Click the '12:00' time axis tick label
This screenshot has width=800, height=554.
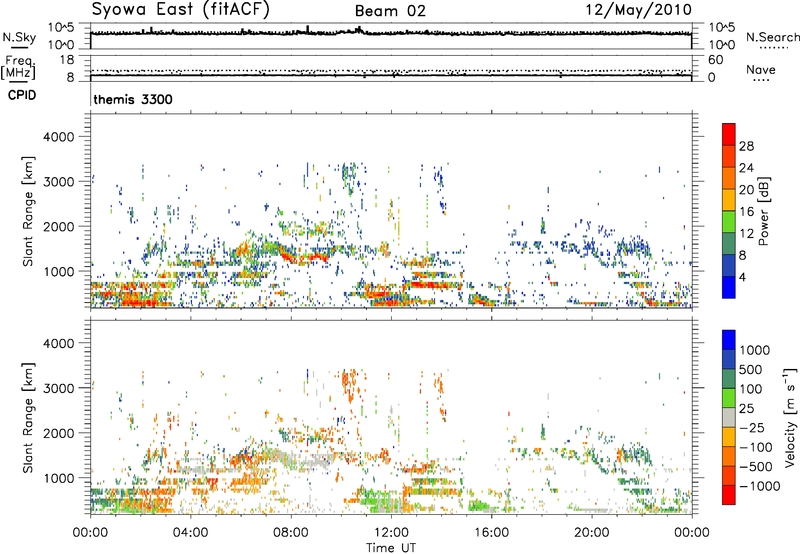(391, 533)
